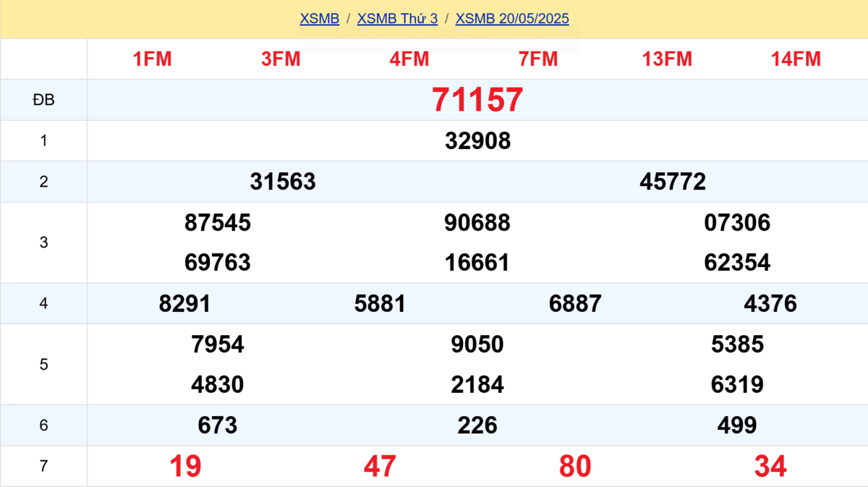Click fourth prize number 4376
The width and height of the screenshot is (868, 487).
click(x=770, y=304)
